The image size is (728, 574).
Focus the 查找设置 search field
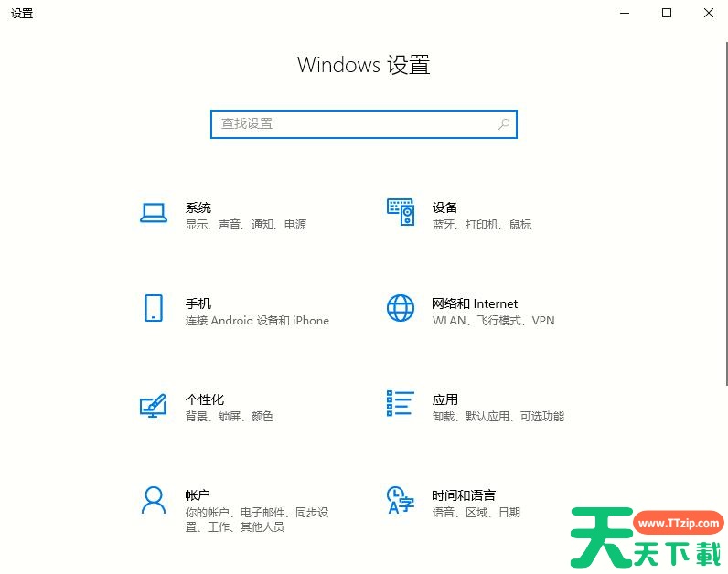(363, 124)
